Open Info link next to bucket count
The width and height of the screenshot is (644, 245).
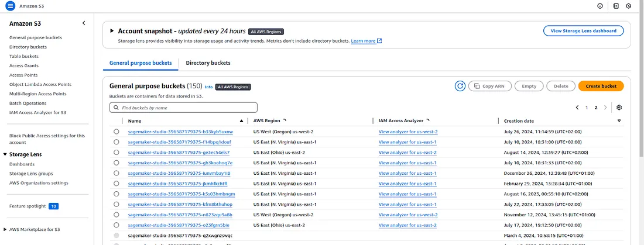coord(208,87)
